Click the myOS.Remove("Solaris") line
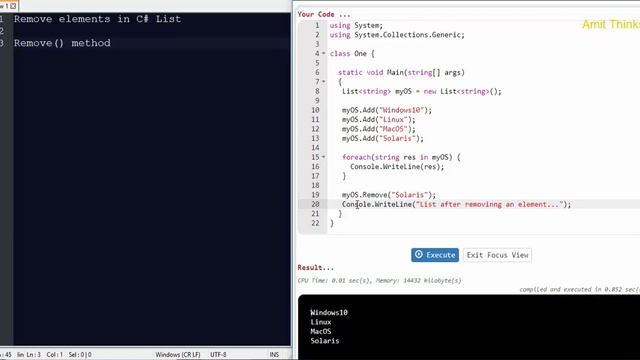The height and width of the screenshot is (360, 640). tap(389, 194)
